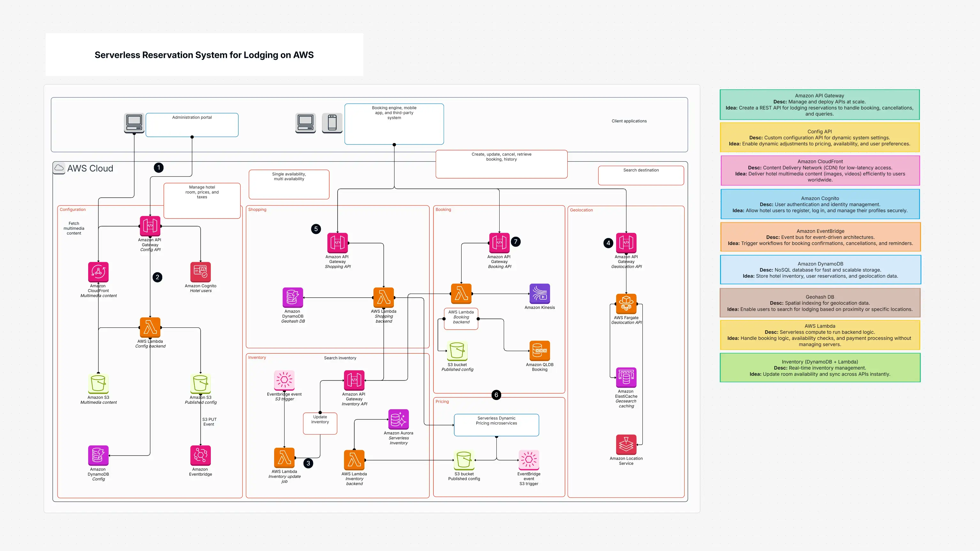Click the Serverless Dynamic Pricing microservices box
The height and width of the screenshot is (551, 980).
496,425
